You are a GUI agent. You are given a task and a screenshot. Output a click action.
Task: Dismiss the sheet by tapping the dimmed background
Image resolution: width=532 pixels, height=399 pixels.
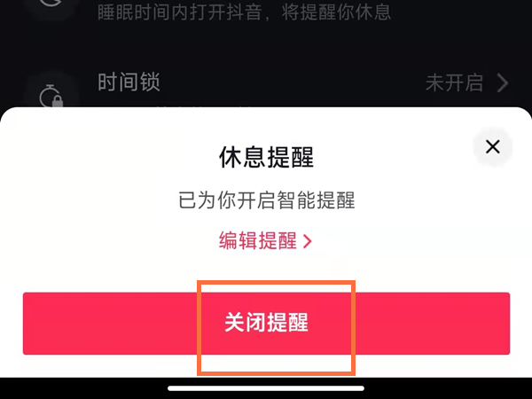point(266,51)
